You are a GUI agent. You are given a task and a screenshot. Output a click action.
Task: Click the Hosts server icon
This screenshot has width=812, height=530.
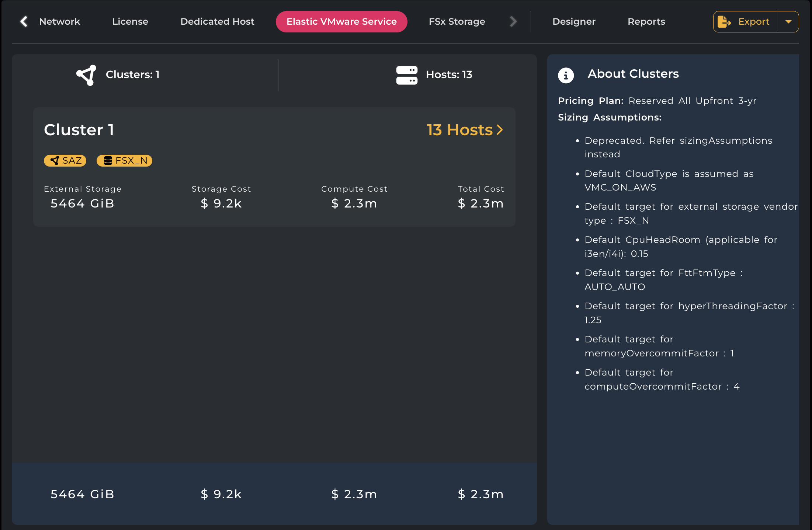(x=407, y=75)
